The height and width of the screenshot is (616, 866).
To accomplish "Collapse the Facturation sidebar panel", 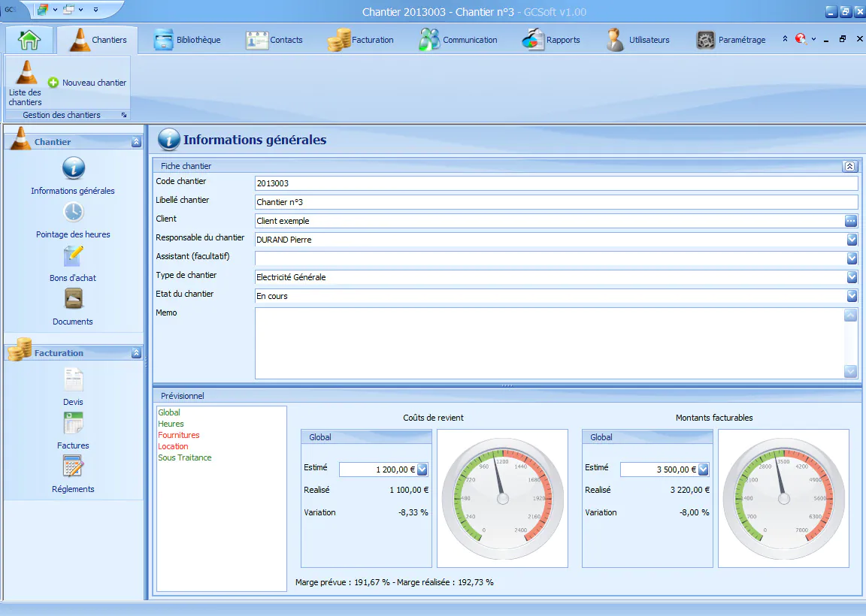I will point(135,352).
